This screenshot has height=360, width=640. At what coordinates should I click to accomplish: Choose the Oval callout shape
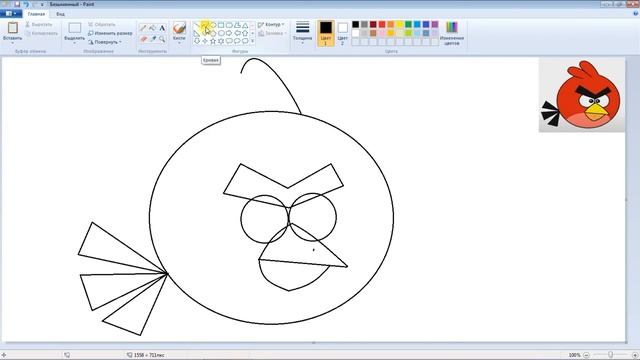(x=237, y=41)
